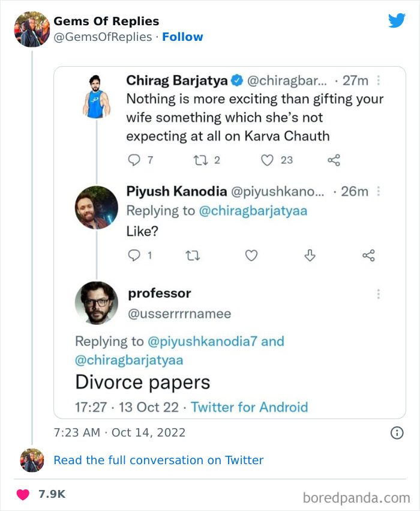Like the post with the heart icon
Image resolution: width=420 pixels, height=511 pixels.
23,494
